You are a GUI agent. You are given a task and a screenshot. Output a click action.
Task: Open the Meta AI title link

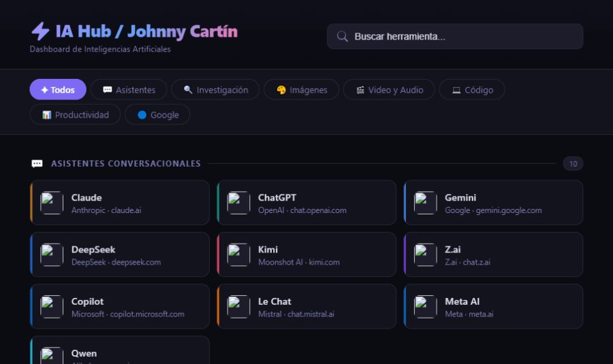point(462,301)
